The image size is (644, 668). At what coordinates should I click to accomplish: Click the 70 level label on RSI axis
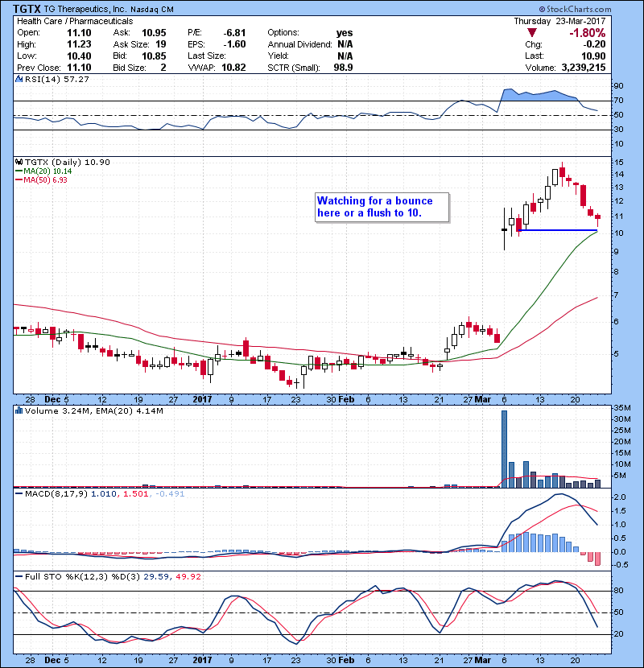[618, 101]
